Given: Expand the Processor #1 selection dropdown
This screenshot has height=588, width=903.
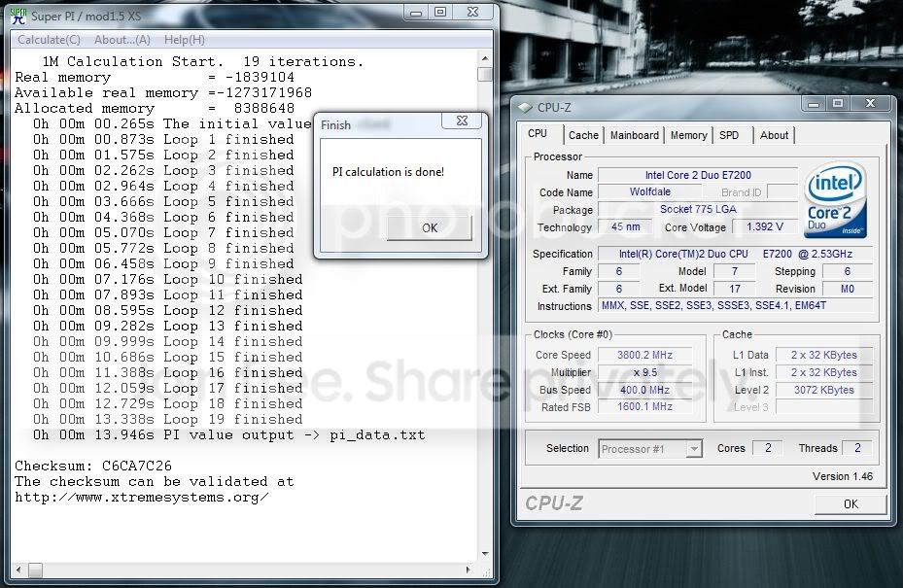Looking at the screenshot, I should pyautogui.click(x=695, y=449).
